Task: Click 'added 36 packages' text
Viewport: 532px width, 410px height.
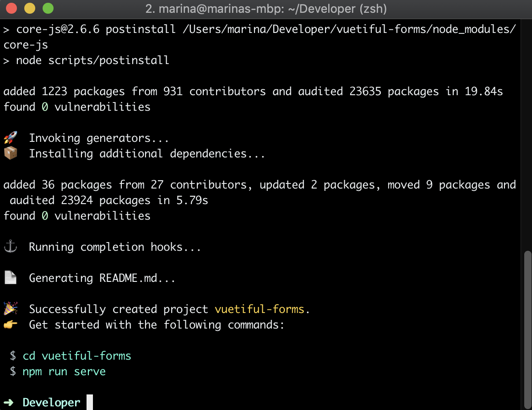Action: click(58, 185)
